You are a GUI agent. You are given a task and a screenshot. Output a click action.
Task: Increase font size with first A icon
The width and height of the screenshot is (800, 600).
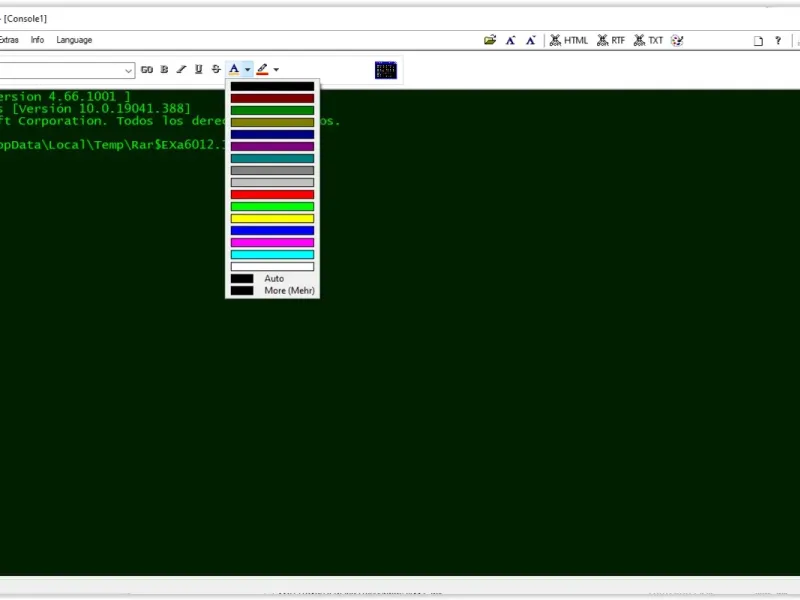coord(510,40)
